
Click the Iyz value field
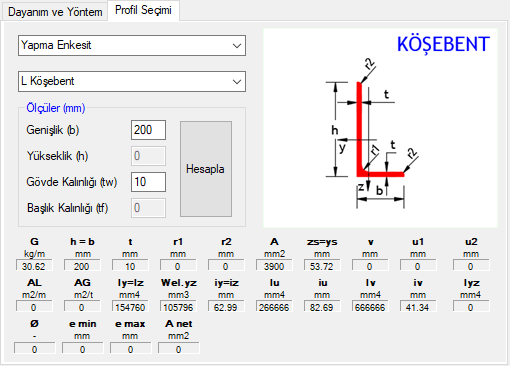(471, 307)
